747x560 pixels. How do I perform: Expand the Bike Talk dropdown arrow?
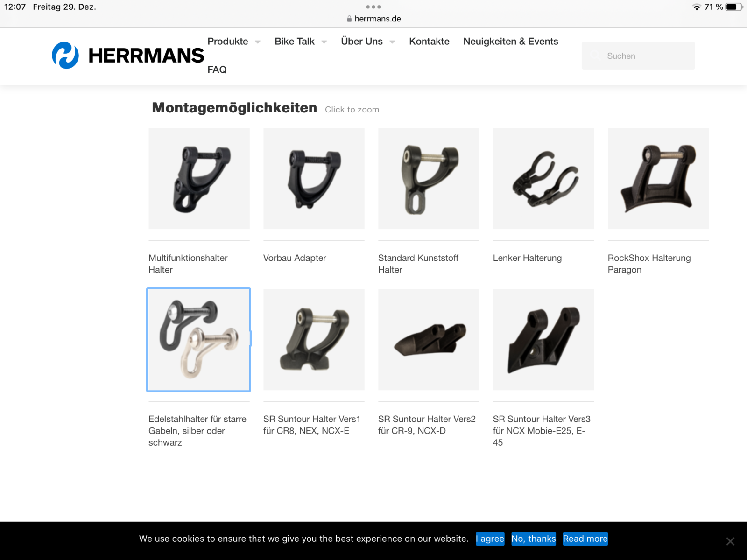(324, 42)
